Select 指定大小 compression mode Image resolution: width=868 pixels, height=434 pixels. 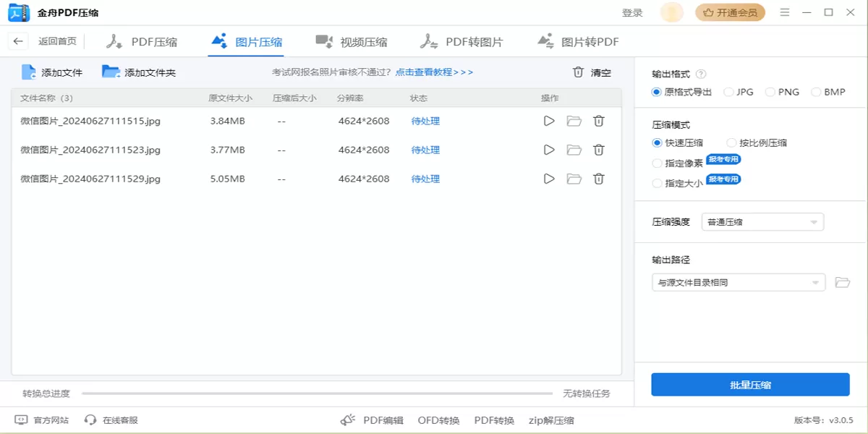pyautogui.click(x=677, y=183)
